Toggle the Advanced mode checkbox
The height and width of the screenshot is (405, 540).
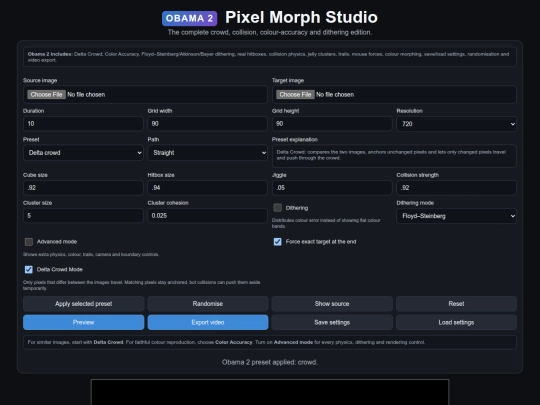pos(29,242)
